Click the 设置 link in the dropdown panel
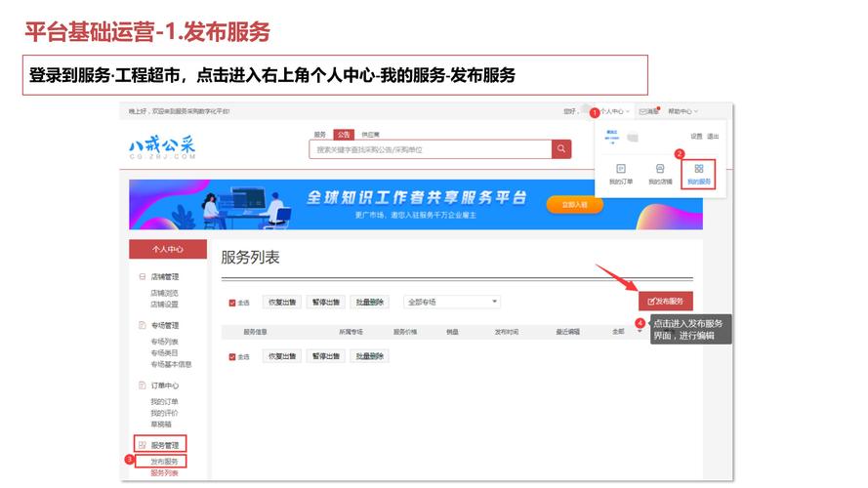This screenshot has height=488, width=868. (x=696, y=136)
